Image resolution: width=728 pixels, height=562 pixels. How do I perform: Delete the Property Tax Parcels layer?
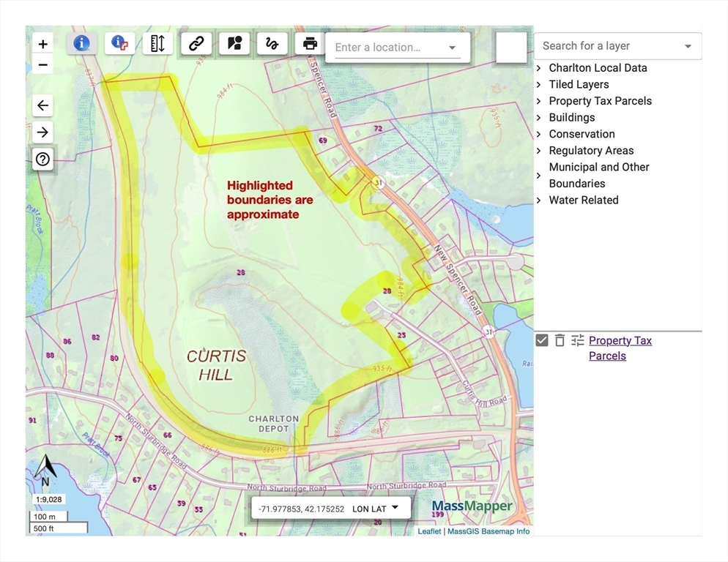(x=560, y=340)
